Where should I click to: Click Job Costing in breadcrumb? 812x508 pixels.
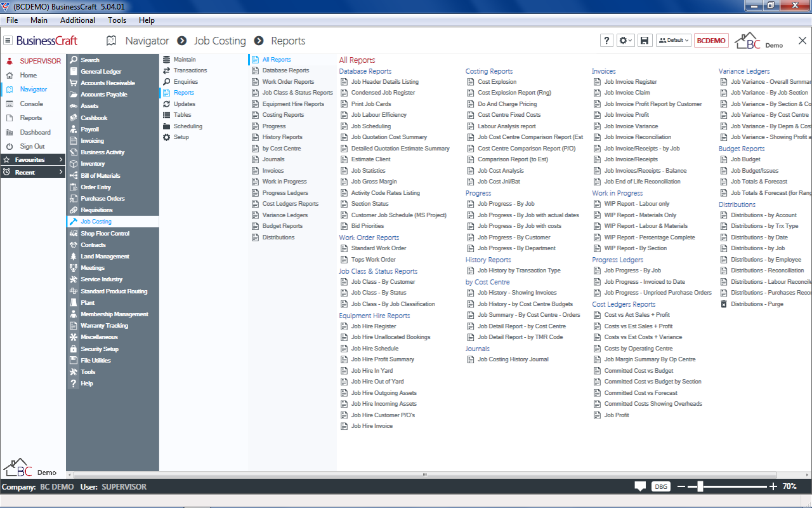coord(219,41)
